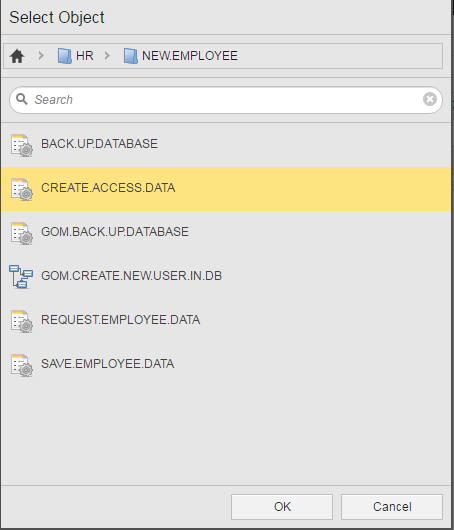Dismiss dialog with Cancel button
Image resolution: width=454 pixels, height=530 pixels.
coord(392,507)
